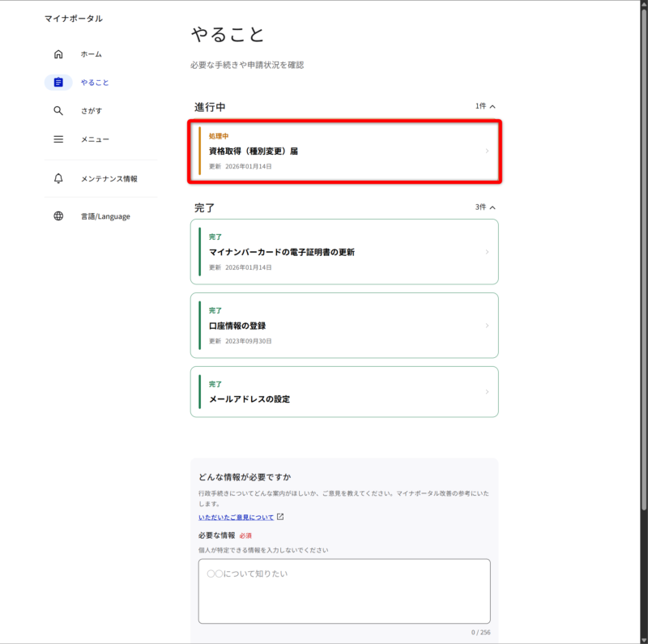The height and width of the screenshot is (644, 648).
Task: Open the メニュー sidebar item
Action: click(95, 139)
